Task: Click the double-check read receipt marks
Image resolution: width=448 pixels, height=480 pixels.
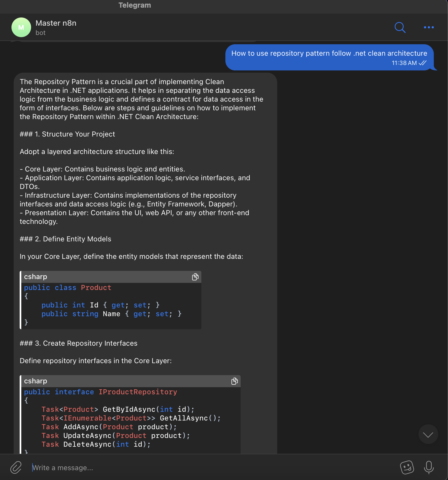Action: click(423, 63)
